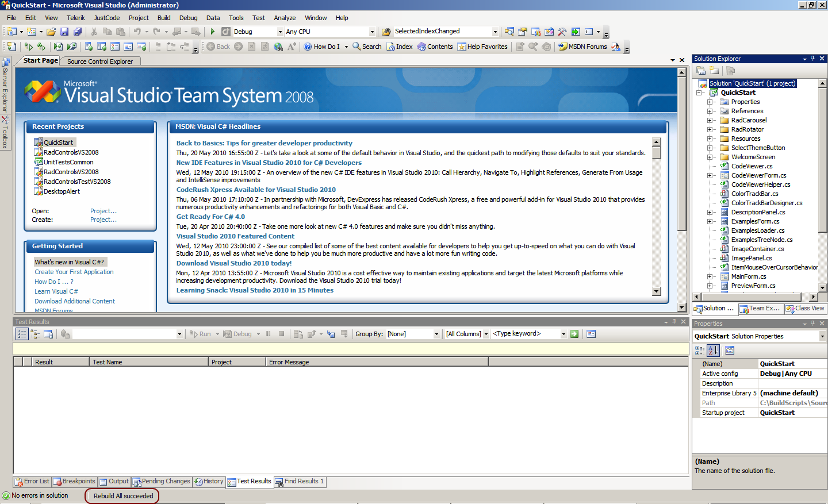Click Open Project... link
828x504 pixels.
pos(103,211)
